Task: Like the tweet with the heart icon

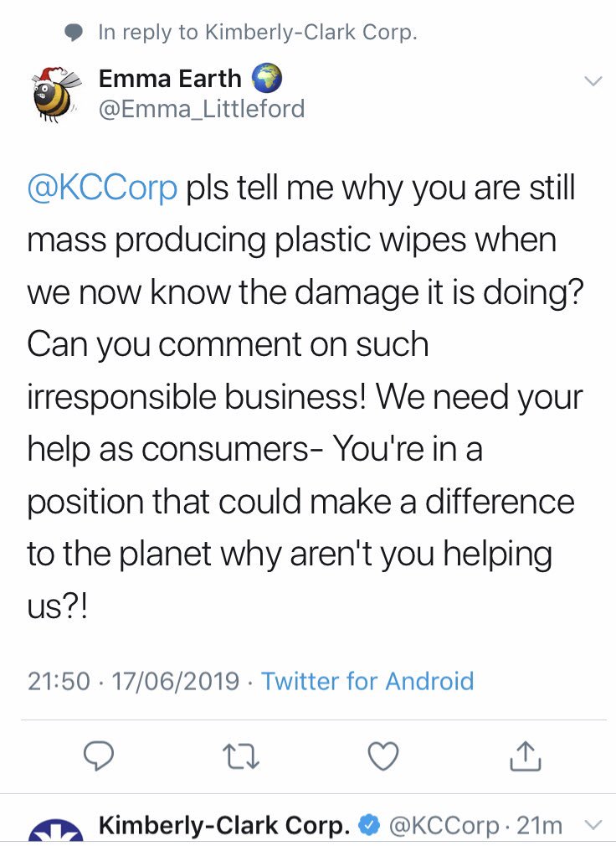Action: [x=383, y=756]
